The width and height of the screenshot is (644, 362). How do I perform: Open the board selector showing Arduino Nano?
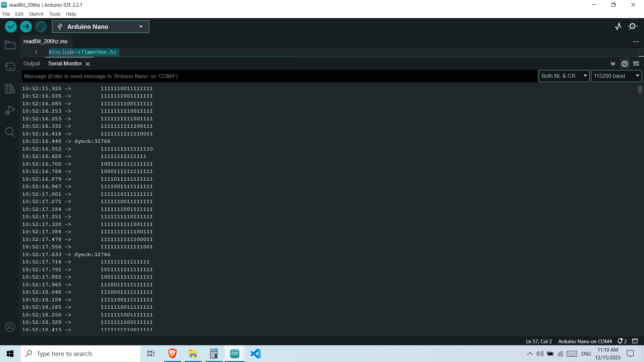coord(100,26)
